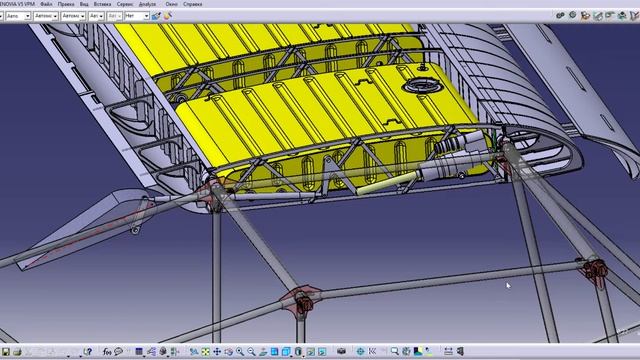The height and width of the screenshot is (360, 640).
Task: Expand the 'Нет' layer dropdown
Action: click(146, 16)
